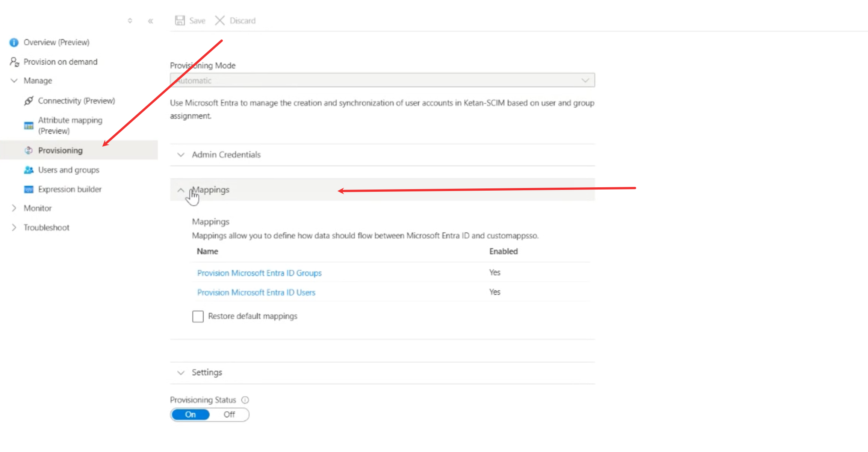
Task: Expand the Admin Credentials section
Action: coord(226,155)
